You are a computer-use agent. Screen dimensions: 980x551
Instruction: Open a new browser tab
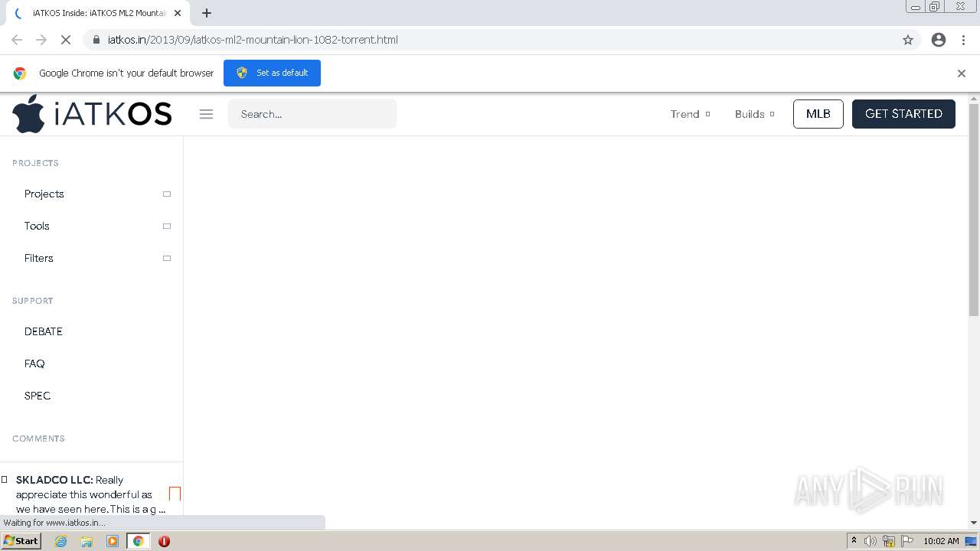point(207,13)
